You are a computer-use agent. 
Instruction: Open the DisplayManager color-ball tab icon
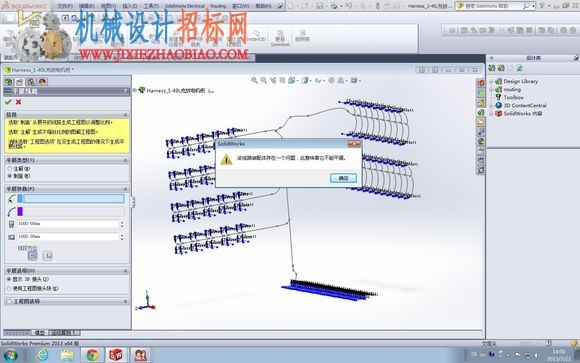tap(42, 82)
